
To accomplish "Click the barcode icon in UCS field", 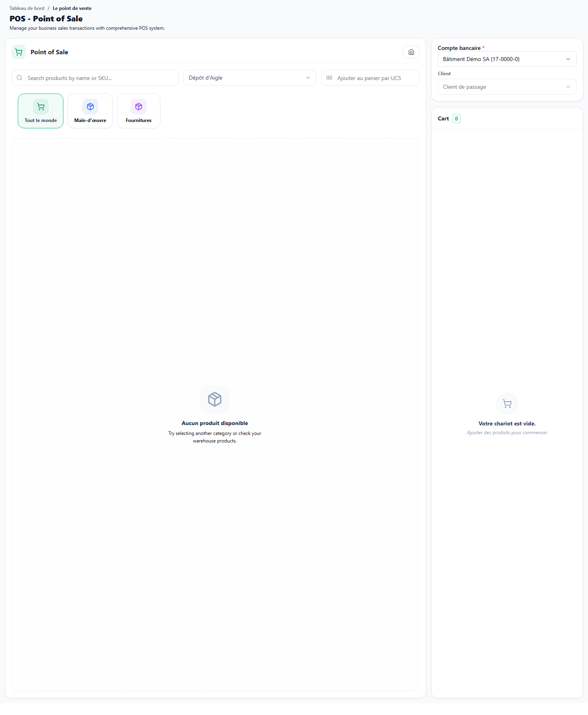I will point(329,78).
